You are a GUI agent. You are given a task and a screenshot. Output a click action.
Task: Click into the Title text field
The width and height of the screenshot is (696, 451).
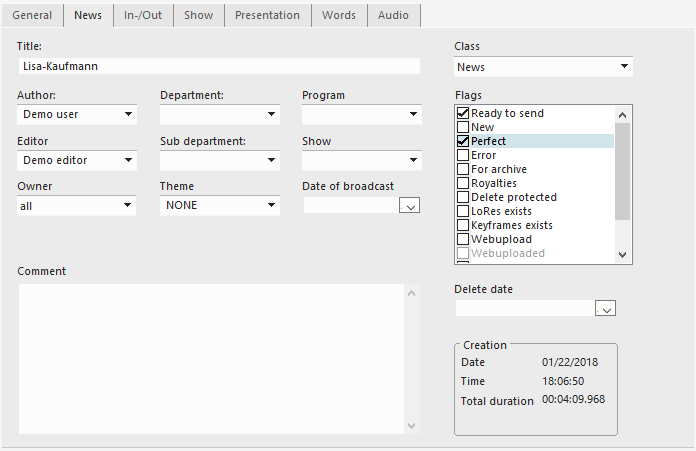pyautogui.click(x=218, y=66)
